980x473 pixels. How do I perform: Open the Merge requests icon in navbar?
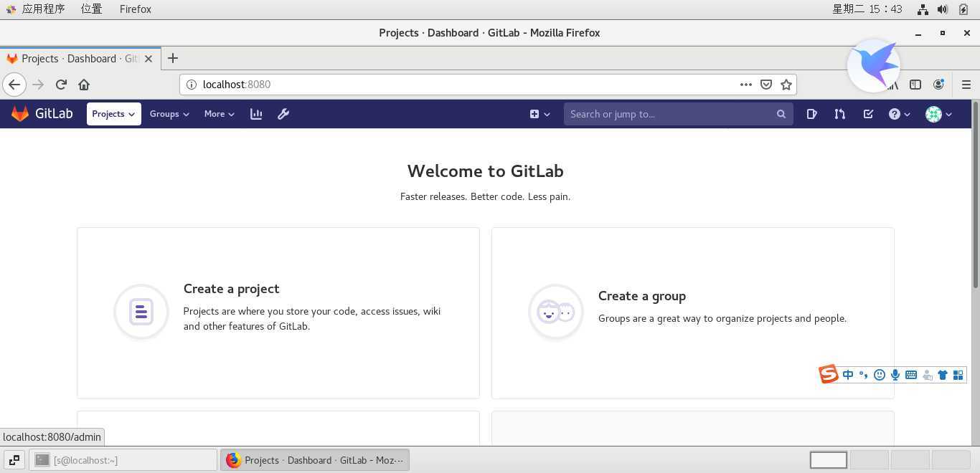839,114
